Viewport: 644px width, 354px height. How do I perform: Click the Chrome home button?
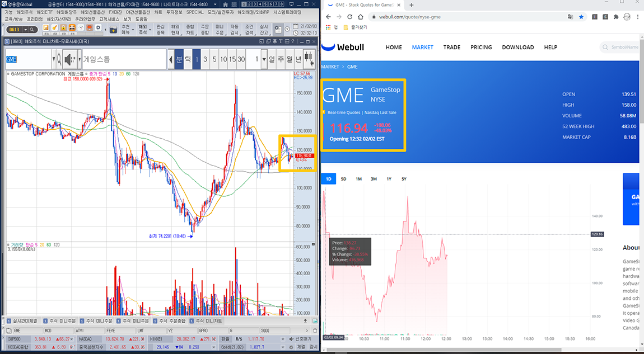coord(360,17)
